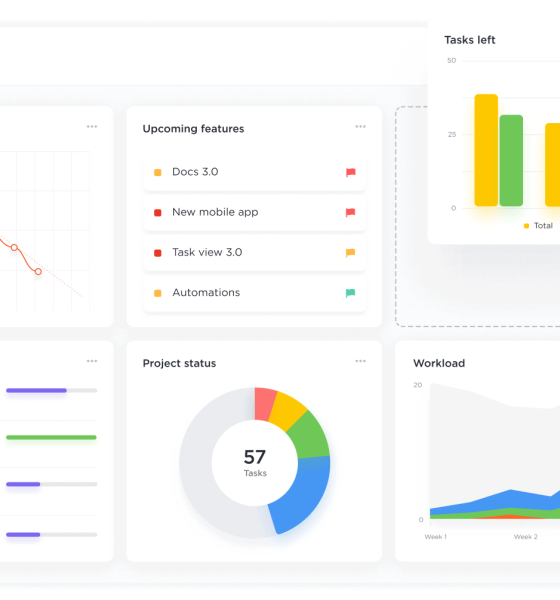Click Automations orange status square

(157, 293)
